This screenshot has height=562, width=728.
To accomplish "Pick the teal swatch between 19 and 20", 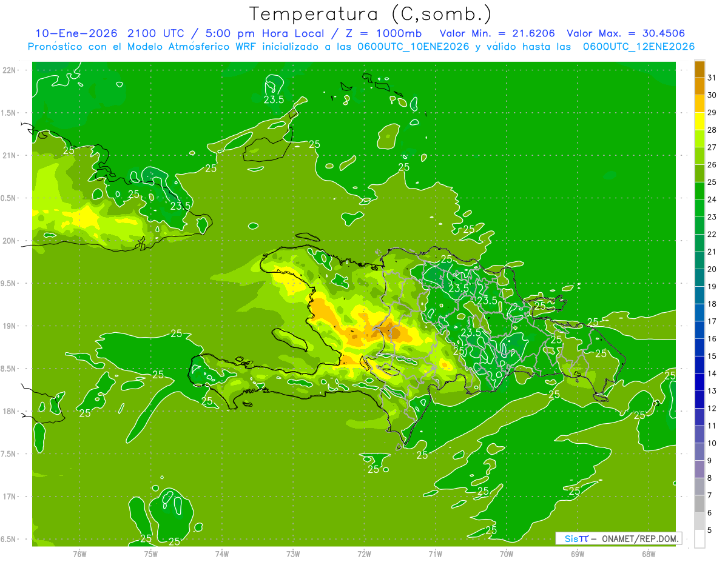I will [699, 278].
